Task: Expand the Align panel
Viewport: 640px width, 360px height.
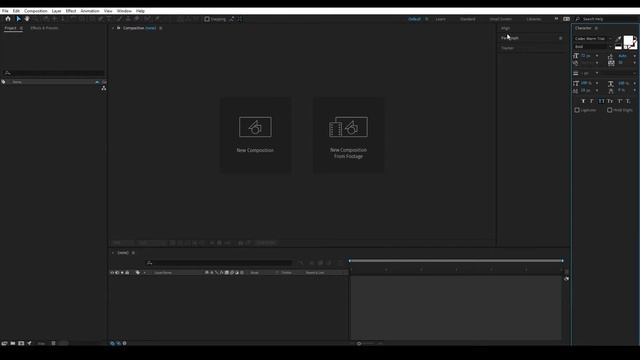Action: [505, 28]
